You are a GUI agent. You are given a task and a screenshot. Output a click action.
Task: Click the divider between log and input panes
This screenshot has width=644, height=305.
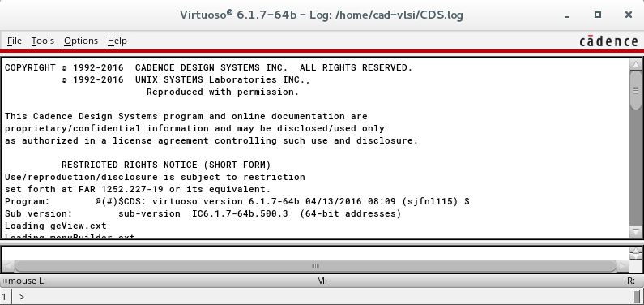(x=322, y=242)
